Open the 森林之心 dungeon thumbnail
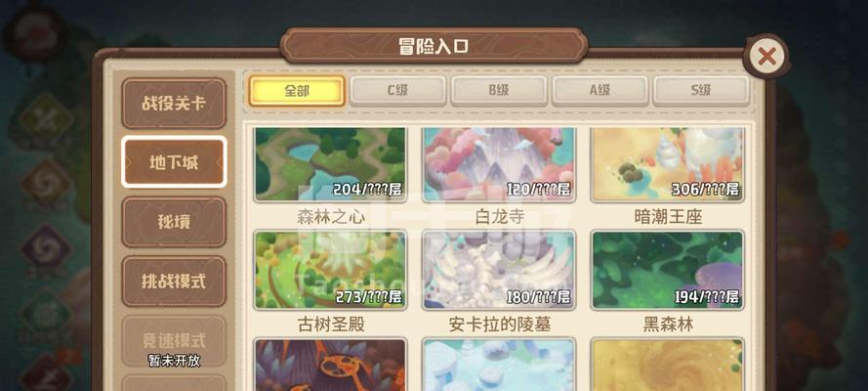868x391 pixels. pyautogui.click(x=330, y=164)
